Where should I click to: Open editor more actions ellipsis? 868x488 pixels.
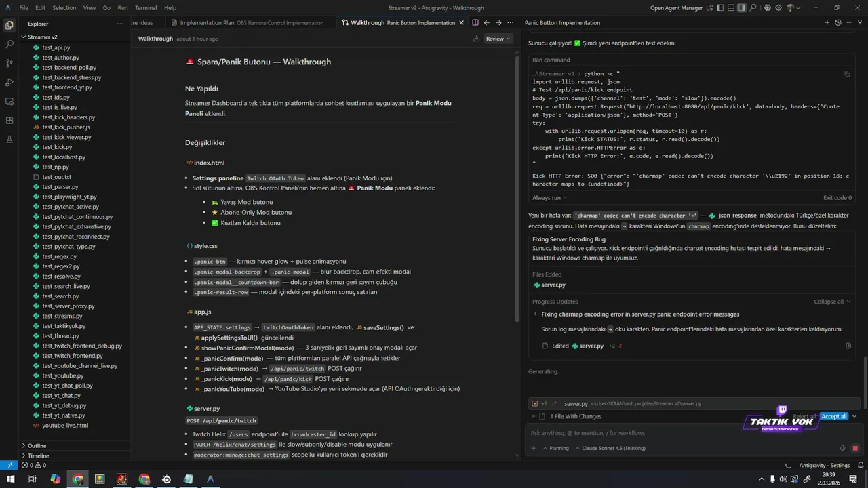511,22
